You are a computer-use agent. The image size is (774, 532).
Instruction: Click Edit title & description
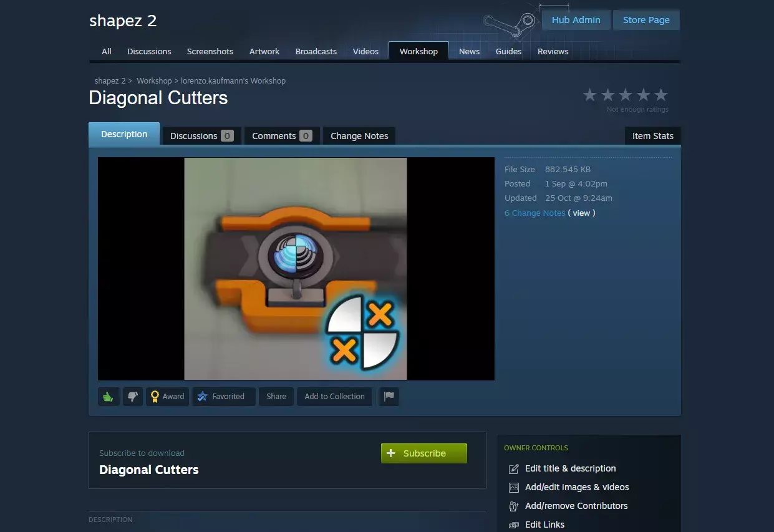[570, 468]
